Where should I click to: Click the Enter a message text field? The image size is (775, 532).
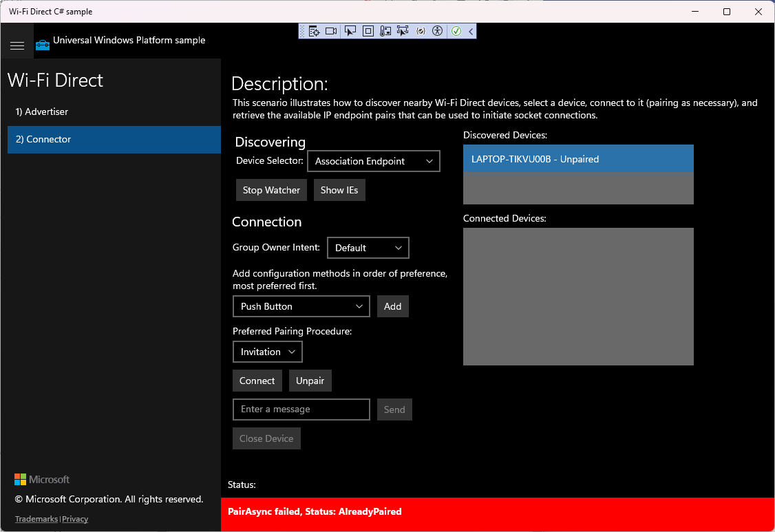[301, 409]
